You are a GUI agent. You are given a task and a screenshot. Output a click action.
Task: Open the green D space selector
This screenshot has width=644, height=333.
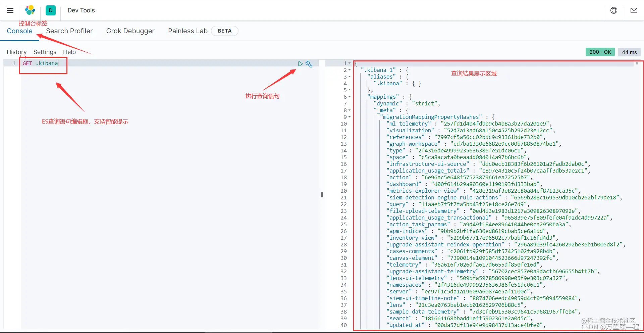click(x=51, y=10)
